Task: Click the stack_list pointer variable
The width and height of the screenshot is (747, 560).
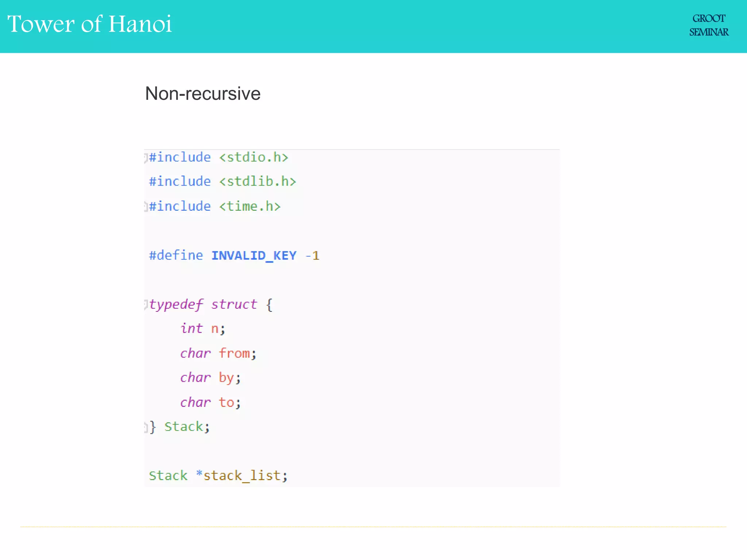Action: [242, 476]
